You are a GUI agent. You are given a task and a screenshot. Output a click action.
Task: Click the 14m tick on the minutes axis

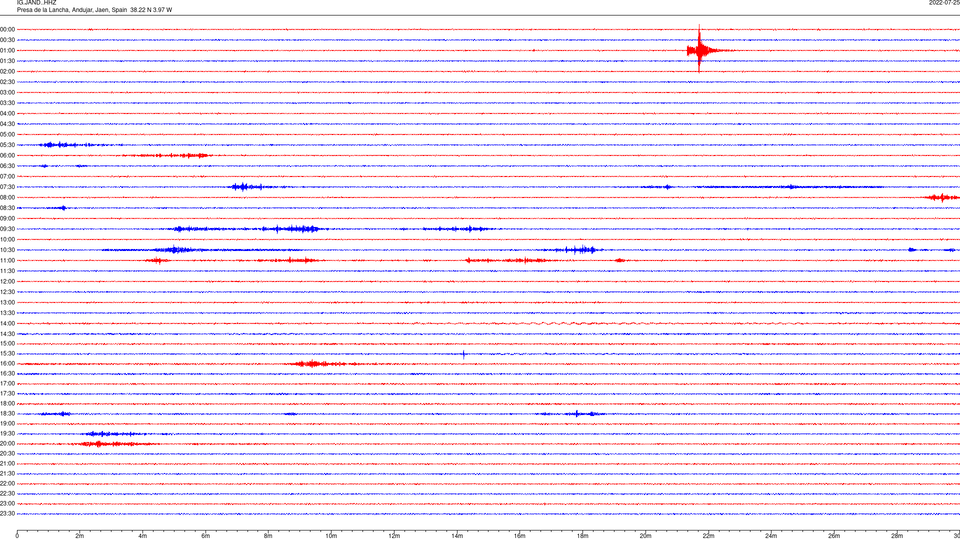(x=457, y=536)
